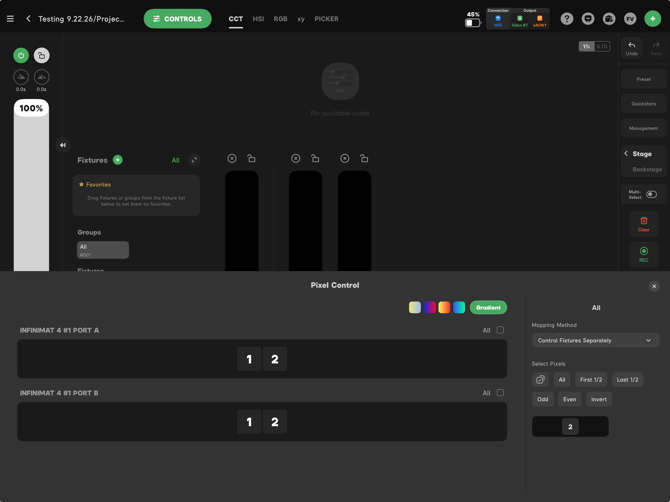Add a new fixture with green plus

118,160
